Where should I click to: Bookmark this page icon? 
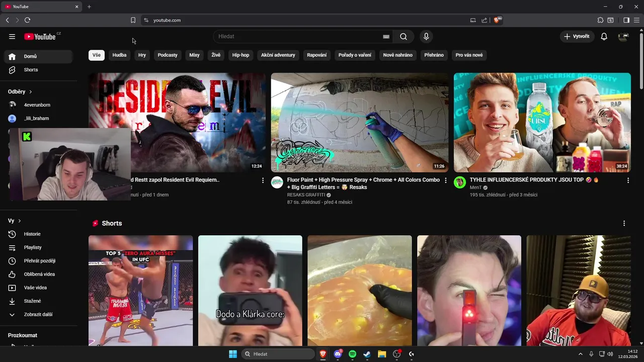tap(133, 20)
